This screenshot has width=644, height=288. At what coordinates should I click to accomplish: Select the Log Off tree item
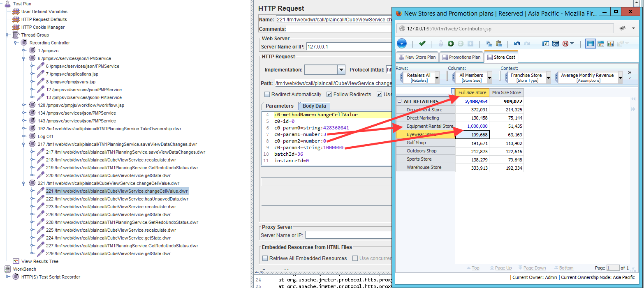(46, 136)
